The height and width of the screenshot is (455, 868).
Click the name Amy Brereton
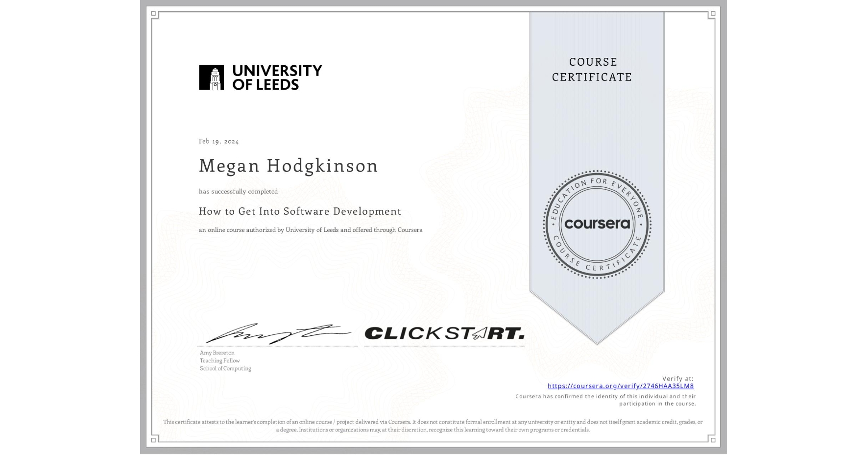click(x=217, y=353)
